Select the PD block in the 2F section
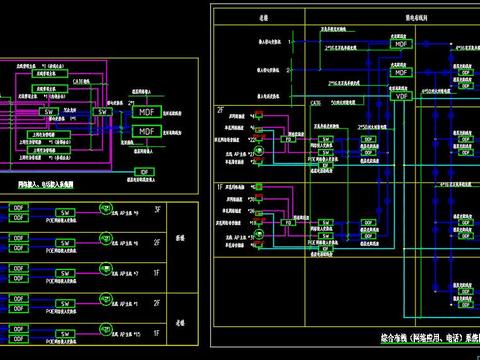Screen dimensions: 480x360 pos(288,139)
